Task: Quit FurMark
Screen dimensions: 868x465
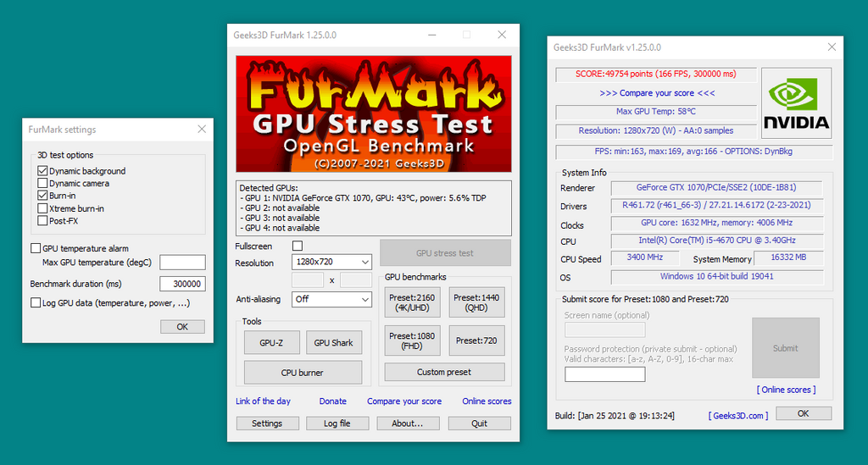Action: (480, 423)
